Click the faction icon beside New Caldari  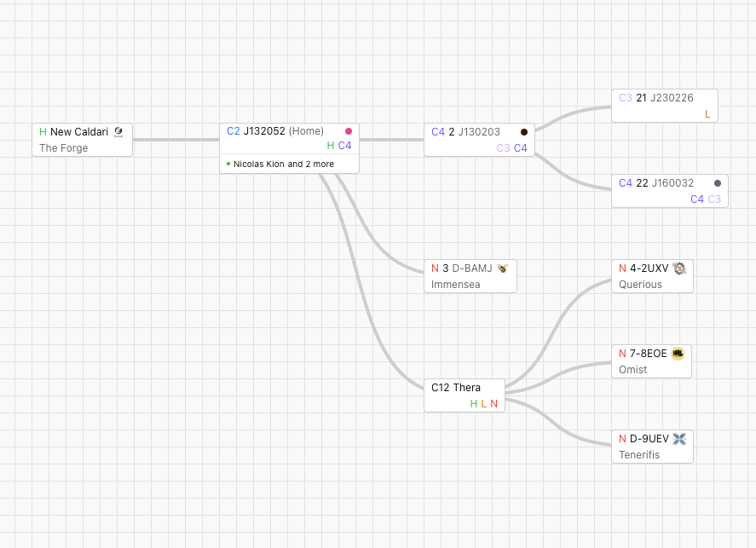[118, 132]
